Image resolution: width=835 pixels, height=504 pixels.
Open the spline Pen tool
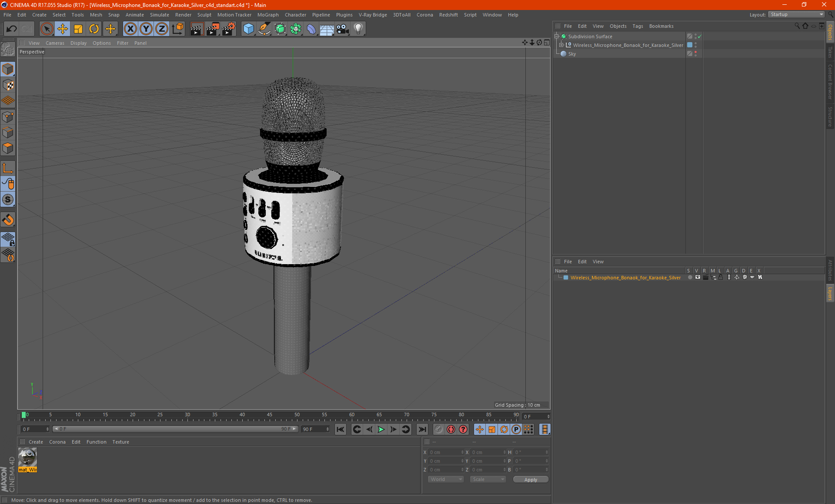coord(264,29)
